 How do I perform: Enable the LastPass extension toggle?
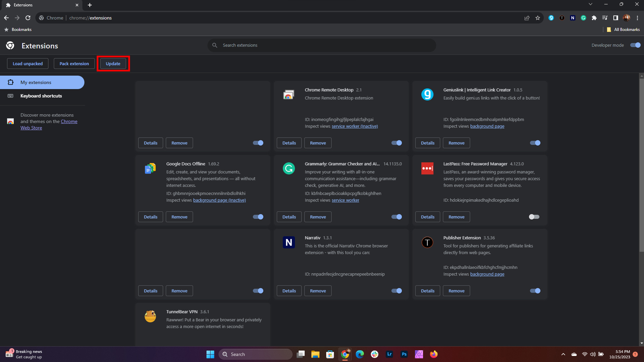coord(534,217)
